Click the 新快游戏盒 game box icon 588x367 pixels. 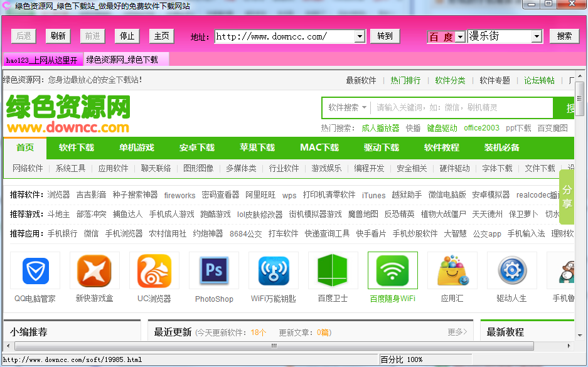(x=94, y=270)
